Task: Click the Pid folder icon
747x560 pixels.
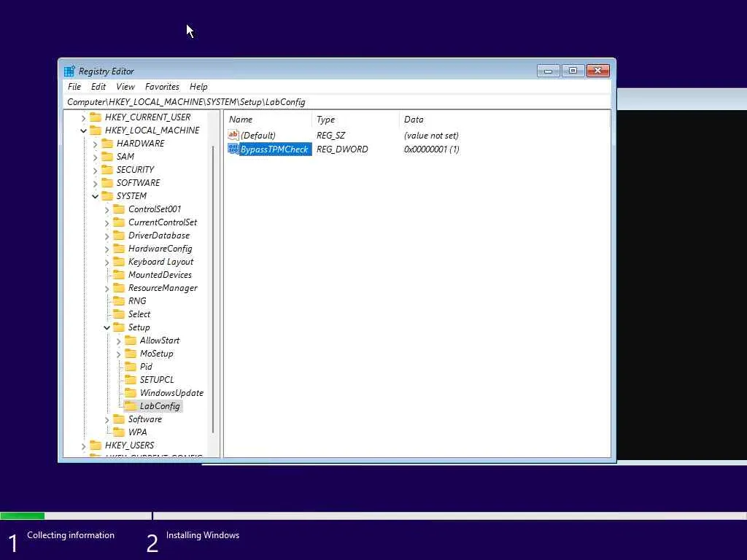Action: [x=131, y=367]
